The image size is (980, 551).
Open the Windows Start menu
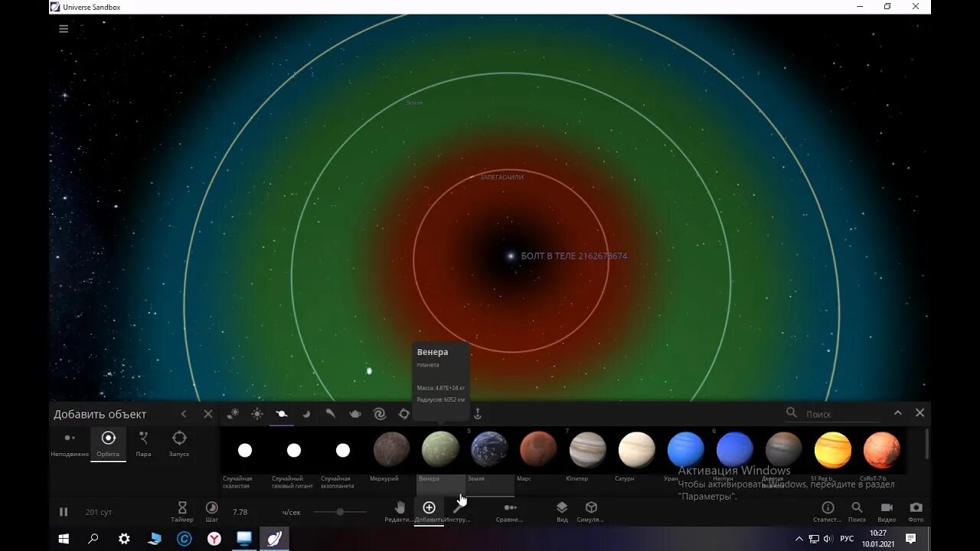tap(64, 539)
